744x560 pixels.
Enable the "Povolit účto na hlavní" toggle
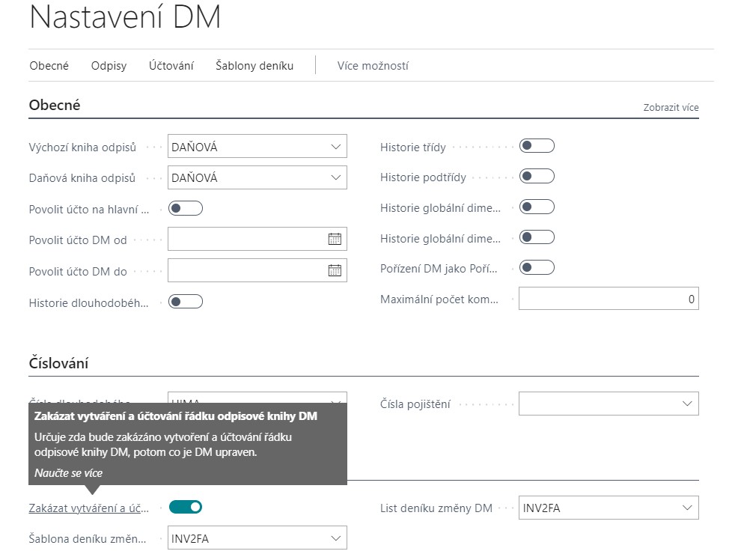(185, 208)
